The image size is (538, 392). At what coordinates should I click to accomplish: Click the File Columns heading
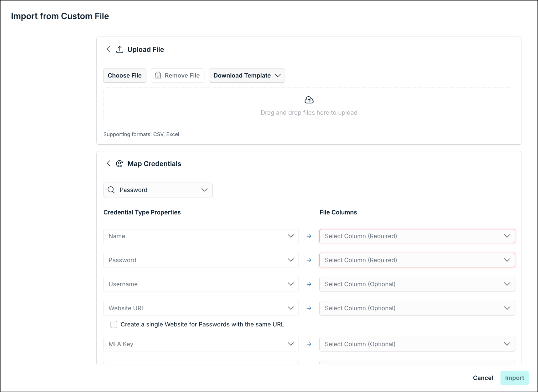[x=338, y=212]
